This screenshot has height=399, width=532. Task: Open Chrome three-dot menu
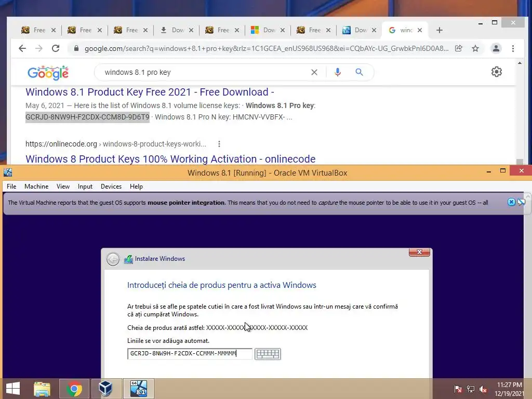pos(513,48)
